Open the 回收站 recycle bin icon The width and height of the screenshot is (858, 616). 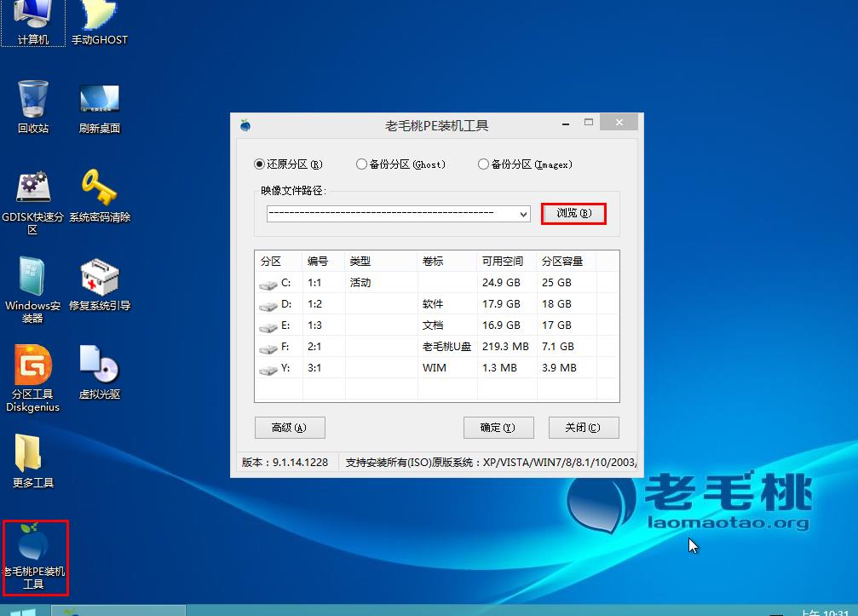tap(33, 101)
